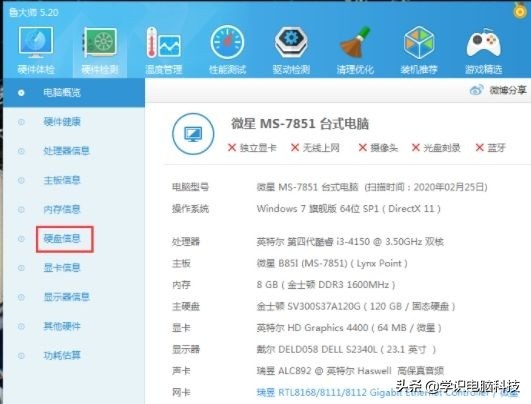Click the 光盘刻录 feature label
The width and height of the screenshot is (531, 404).
(442, 148)
